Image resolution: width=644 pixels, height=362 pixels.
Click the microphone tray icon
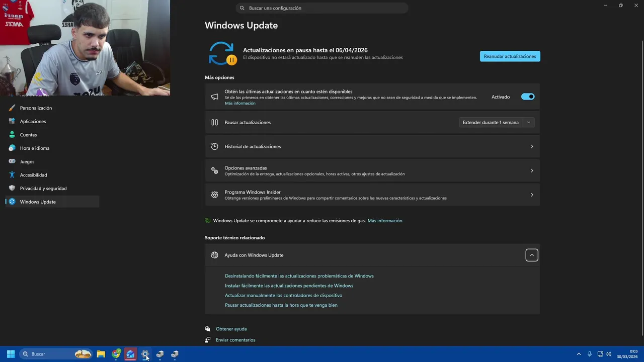point(590,354)
